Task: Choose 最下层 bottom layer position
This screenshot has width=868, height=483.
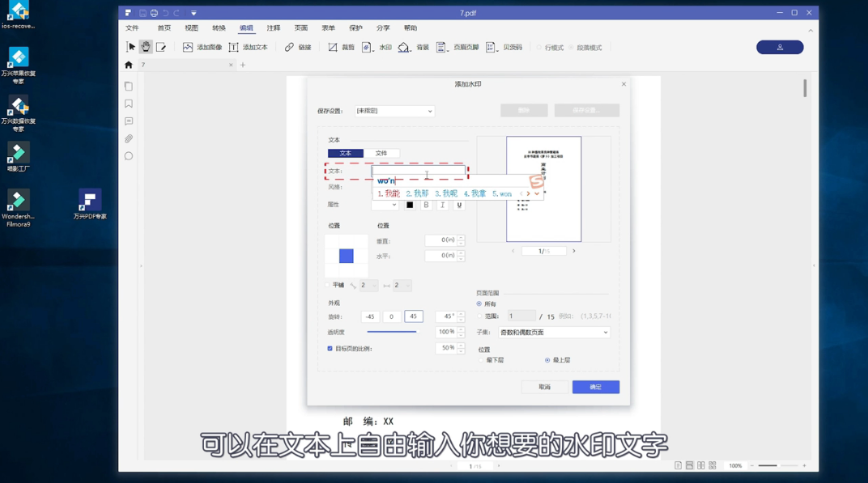Action: (482, 358)
